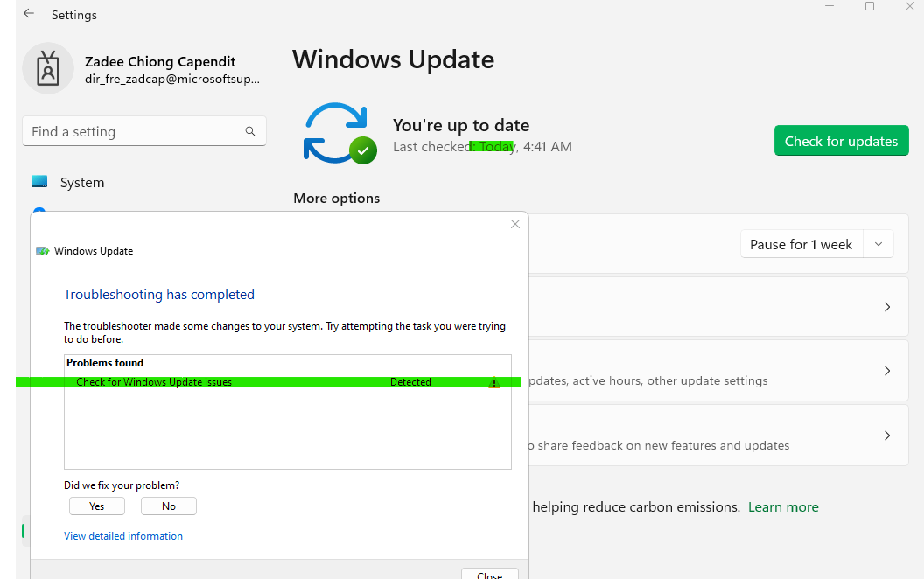
Task: Click the account email address text
Action: point(172,79)
